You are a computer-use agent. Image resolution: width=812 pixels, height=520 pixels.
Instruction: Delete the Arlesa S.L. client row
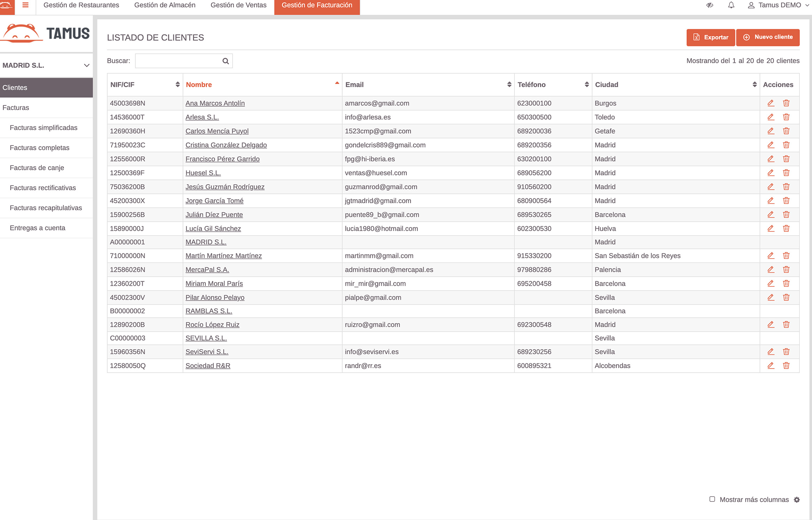pyautogui.click(x=786, y=117)
